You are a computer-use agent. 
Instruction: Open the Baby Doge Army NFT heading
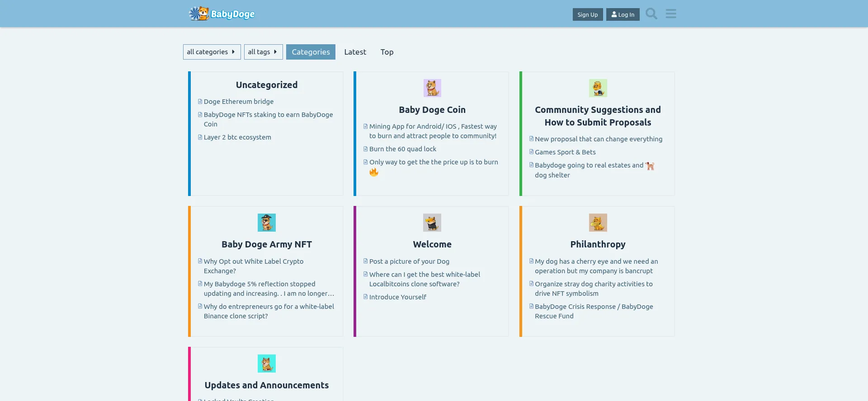[x=267, y=244]
